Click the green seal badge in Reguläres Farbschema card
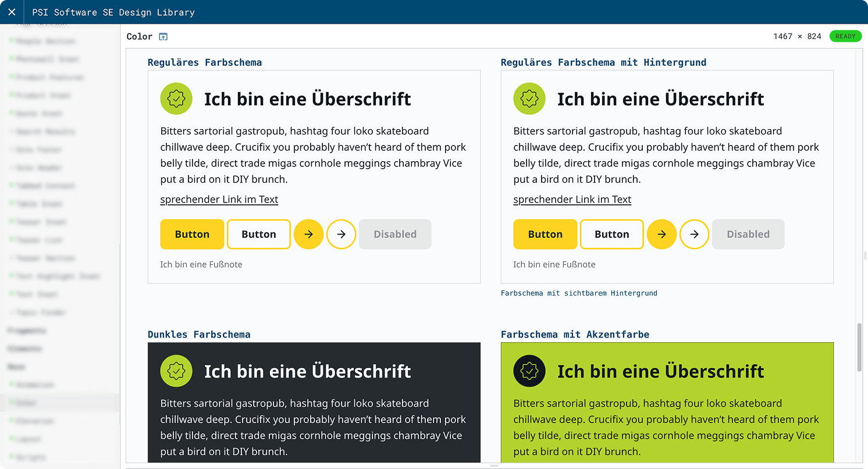 [x=176, y=98]
